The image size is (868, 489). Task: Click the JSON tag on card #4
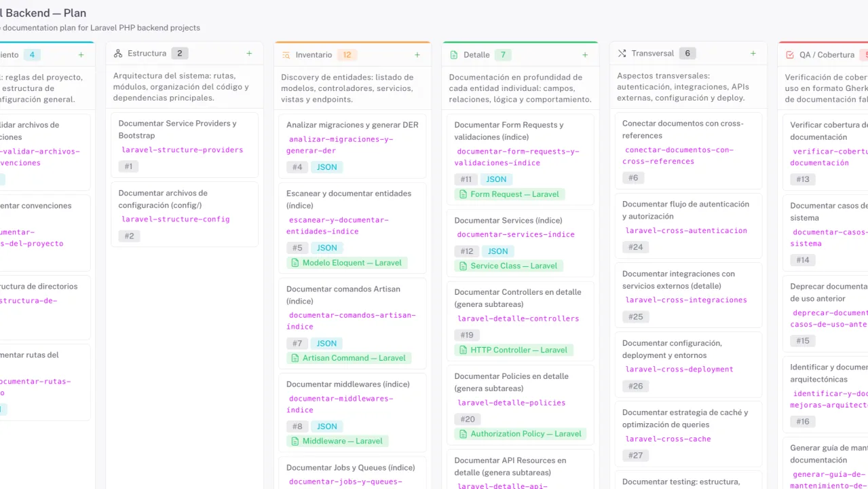(x=327, y=167)
